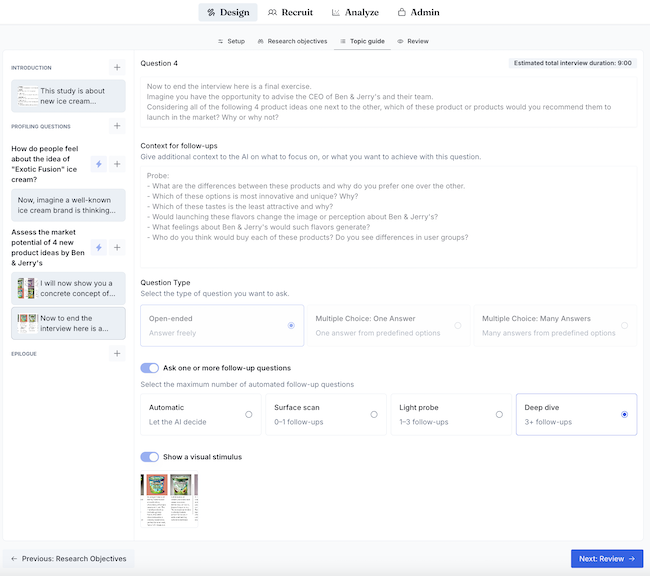Click the plus icon next to Epilogue
Viewport: 650px width, 576px height.
point(117,353)
